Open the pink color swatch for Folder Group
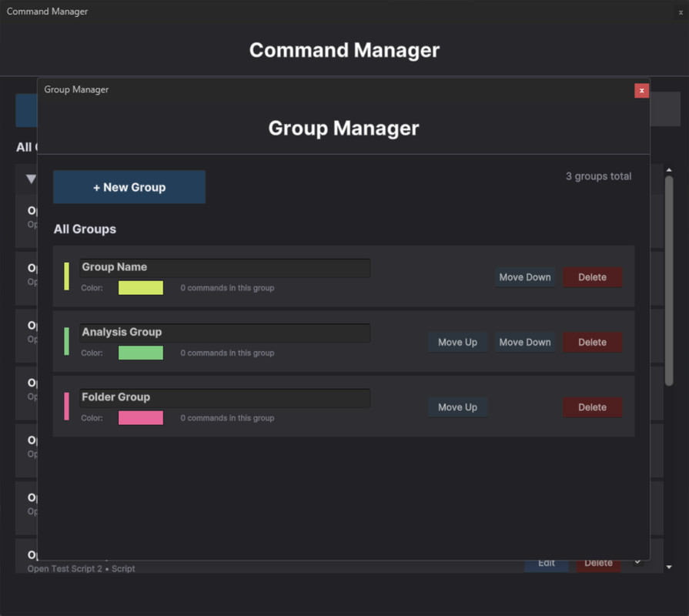This screenshot has width=689, height=616. (140, 417)
